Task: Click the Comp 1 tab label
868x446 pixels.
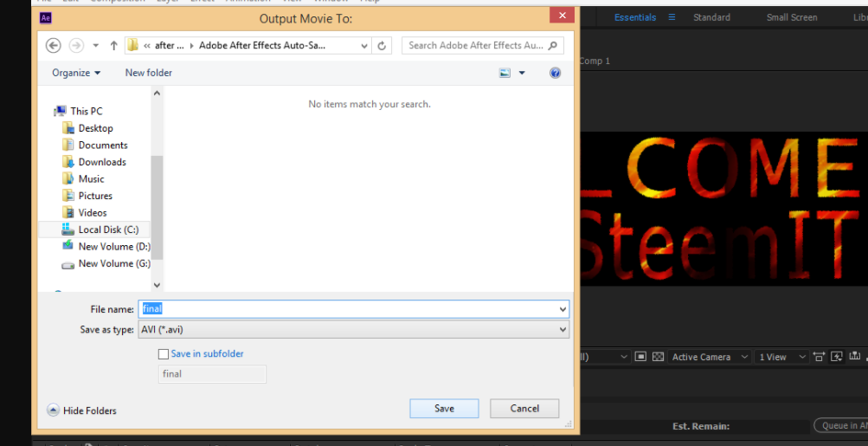Action: point(595,61)
